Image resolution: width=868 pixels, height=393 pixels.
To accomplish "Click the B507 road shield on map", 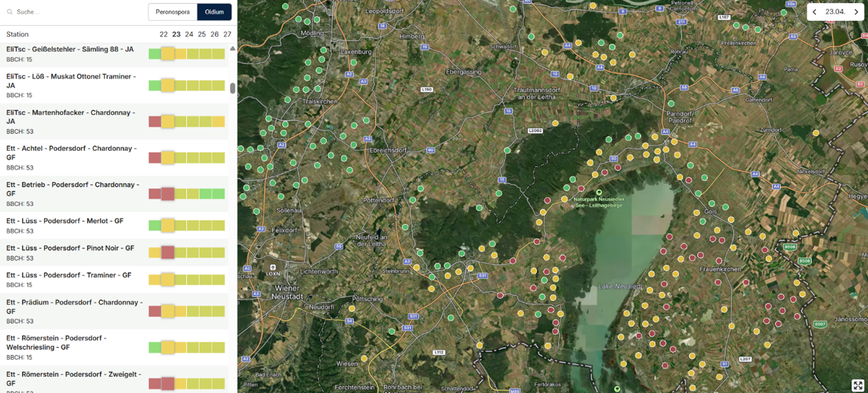I will (x=820, y=324).
